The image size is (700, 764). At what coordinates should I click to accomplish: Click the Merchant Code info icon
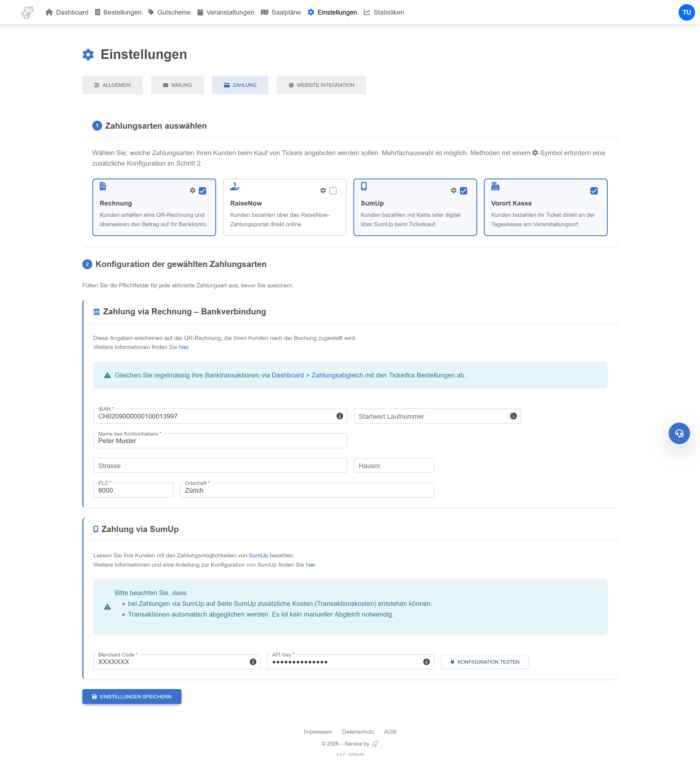[x=253, y=662]
